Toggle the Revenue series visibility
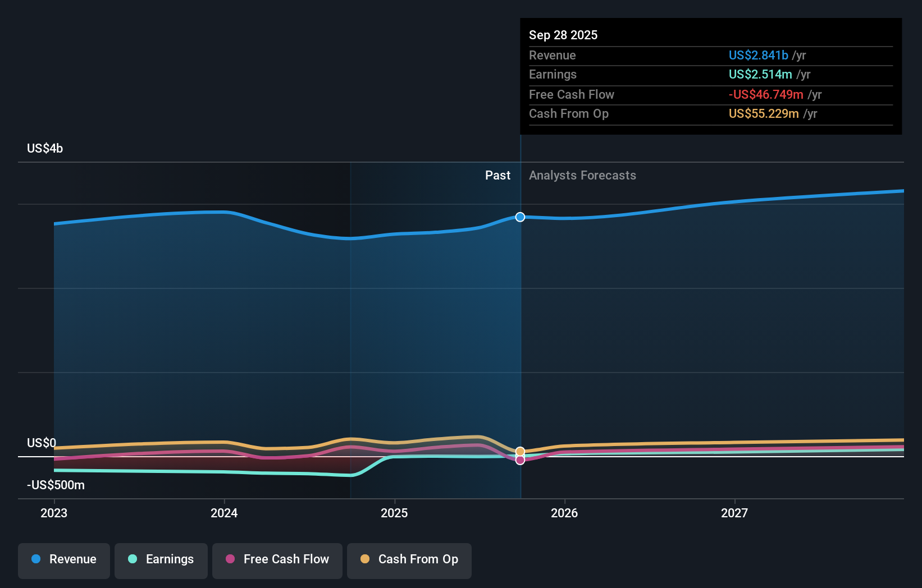The width and height of the screenshot is (922, 588). coord(63,559)
